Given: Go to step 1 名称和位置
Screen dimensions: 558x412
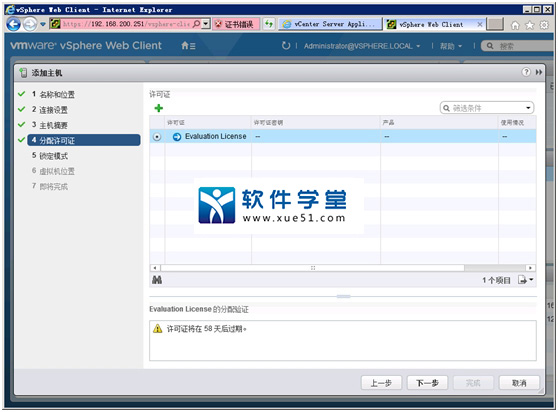Looking at the screenshot, I should 53,94.
